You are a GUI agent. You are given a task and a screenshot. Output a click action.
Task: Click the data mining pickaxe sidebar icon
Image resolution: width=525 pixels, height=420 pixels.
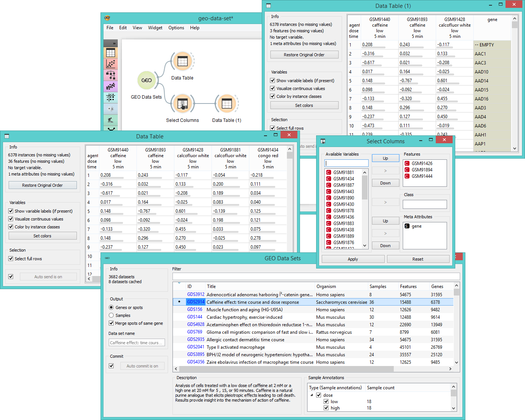(111, 120)
